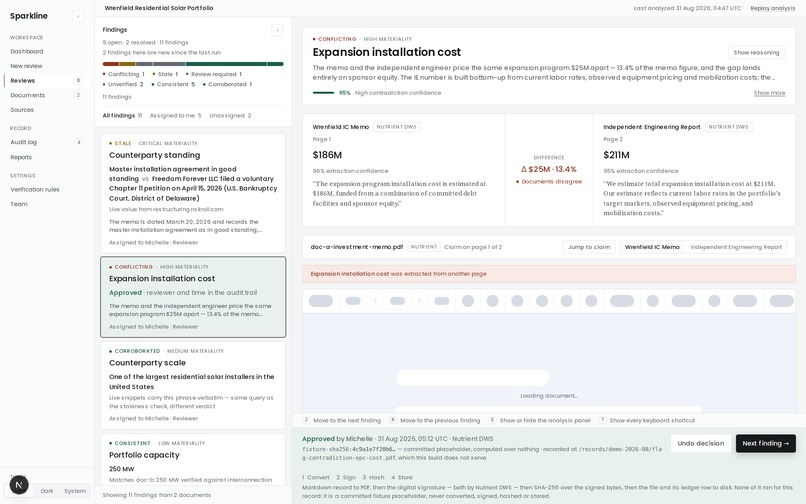Click the findings status distribution bar
The image size is (806, 504).
tap(193, 64)
